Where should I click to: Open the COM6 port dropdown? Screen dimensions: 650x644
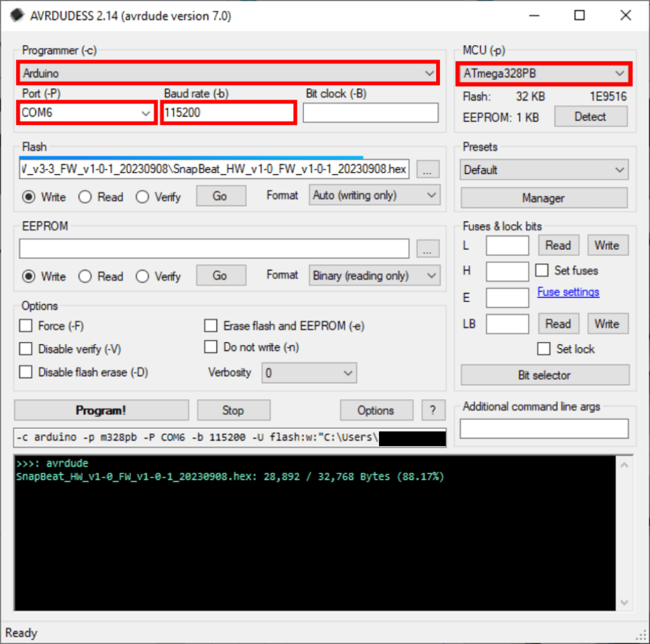tap(86, 113)
